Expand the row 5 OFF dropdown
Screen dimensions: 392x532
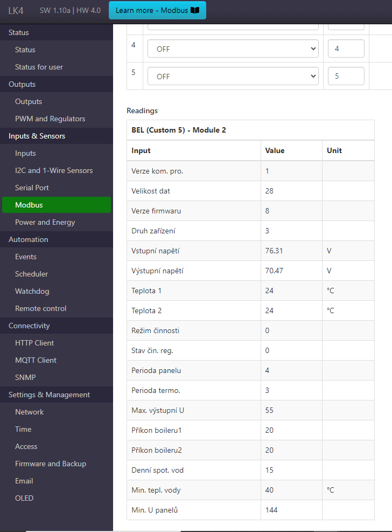[x=233, y=77]
